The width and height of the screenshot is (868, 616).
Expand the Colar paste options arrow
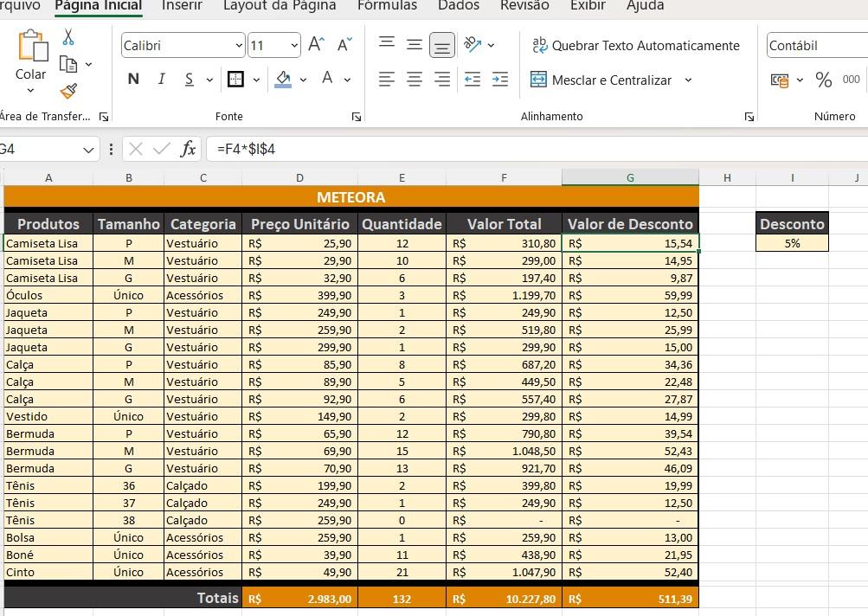point(30,90)
